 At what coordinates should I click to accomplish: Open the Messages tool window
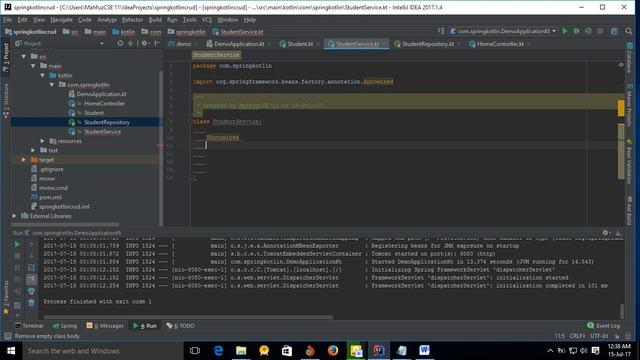tap(105, 326)
